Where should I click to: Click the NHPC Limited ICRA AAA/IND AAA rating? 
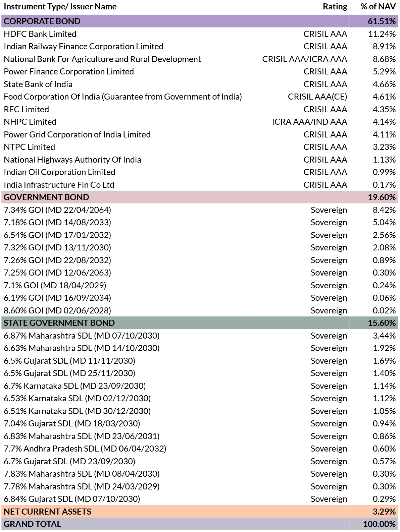[x=309, y=122]
